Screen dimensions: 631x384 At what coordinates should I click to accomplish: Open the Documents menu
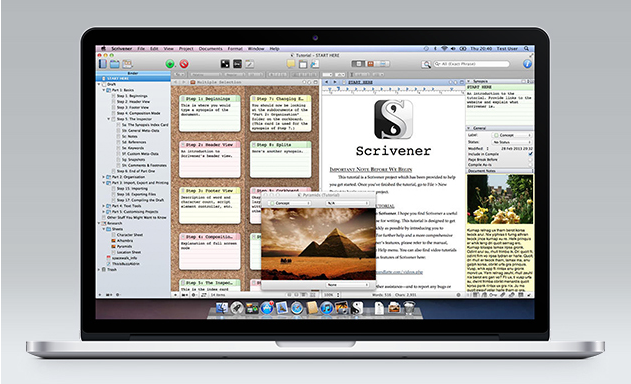pyautogui.click(x=210, y=48)
